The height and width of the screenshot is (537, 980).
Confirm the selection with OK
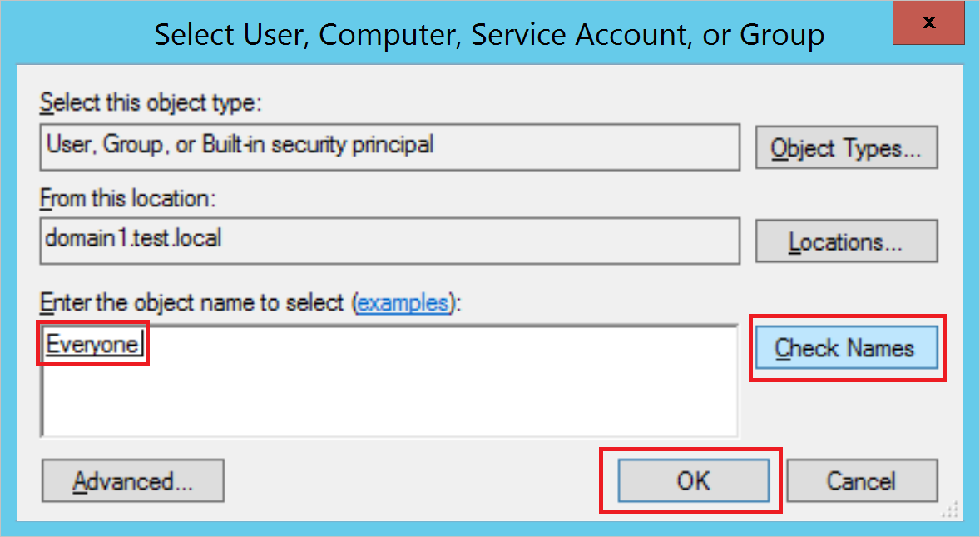coord(693,481)
